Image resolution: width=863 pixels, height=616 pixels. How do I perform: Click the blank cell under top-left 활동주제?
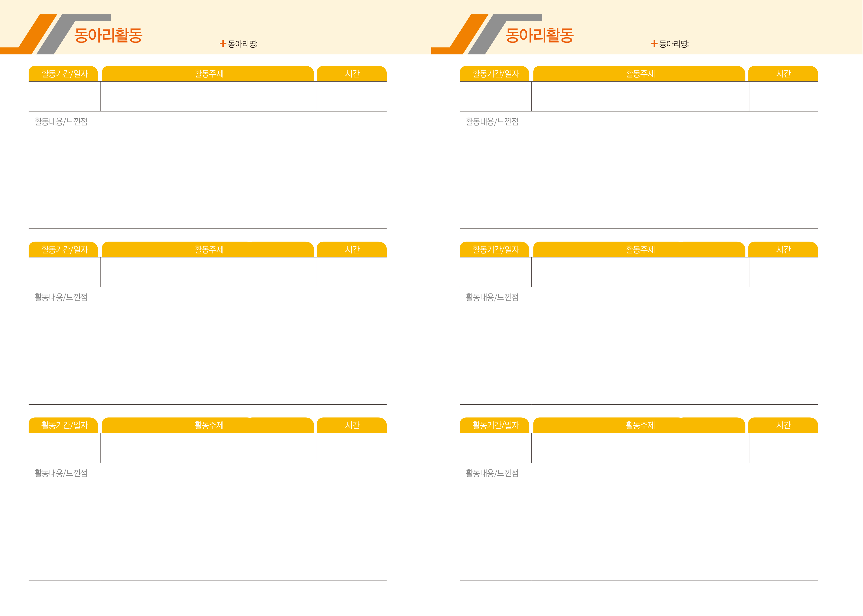[209, 96]
